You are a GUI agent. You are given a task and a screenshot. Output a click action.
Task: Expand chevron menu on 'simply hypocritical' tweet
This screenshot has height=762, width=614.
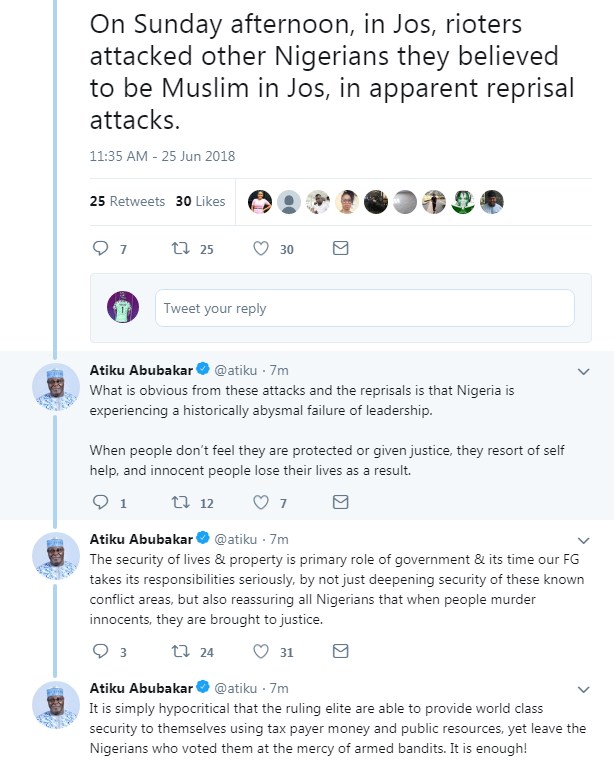pos(585,689)
